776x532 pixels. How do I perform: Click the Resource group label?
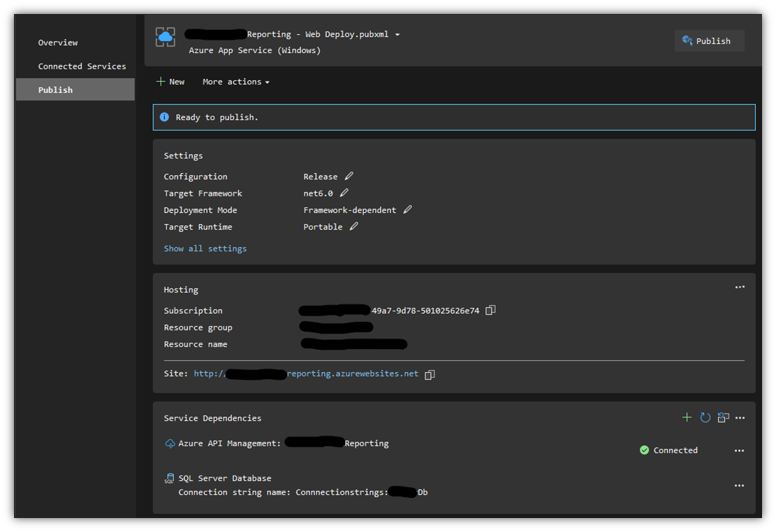pyautogui.click(x=198, y=327)
